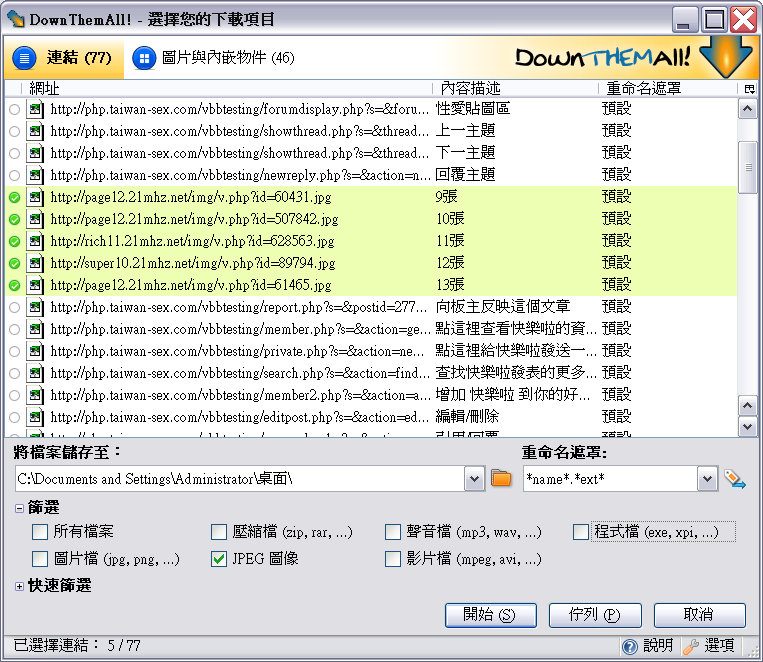Enable the 程式檔 (exe, xpi) filter checkbox
Screen dimensions: 763x662
(x=581, y=532)
